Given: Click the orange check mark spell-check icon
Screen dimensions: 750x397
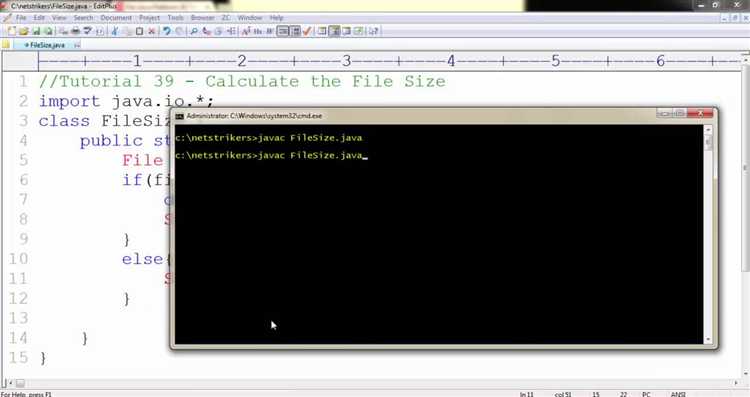Looking at the screenshot, I should point(307,31).
